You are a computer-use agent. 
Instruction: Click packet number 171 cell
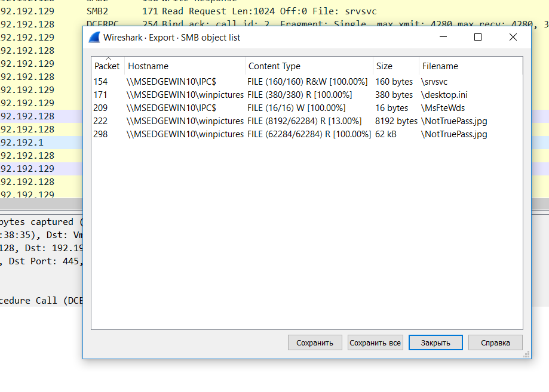coord(100,95)
